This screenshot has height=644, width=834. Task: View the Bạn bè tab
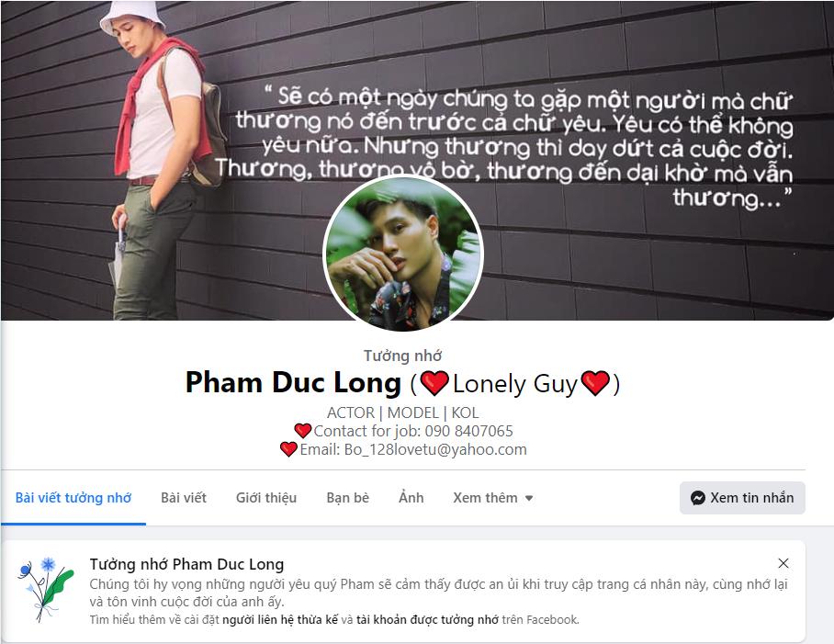click(x=347, y=498)
